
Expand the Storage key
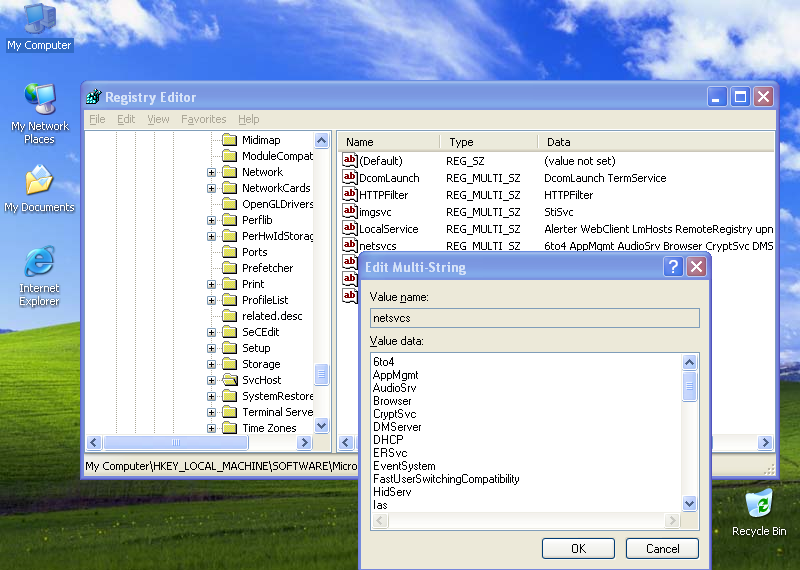[x=211, y=364]
